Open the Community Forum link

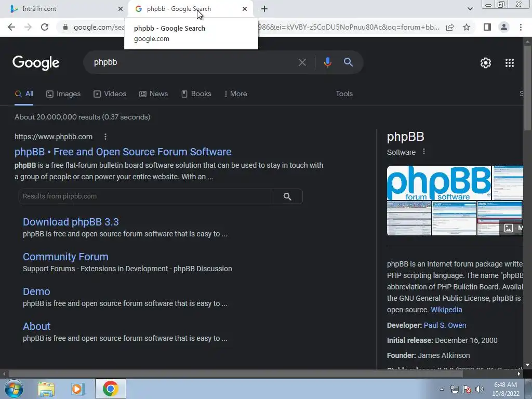click(65, 257)
